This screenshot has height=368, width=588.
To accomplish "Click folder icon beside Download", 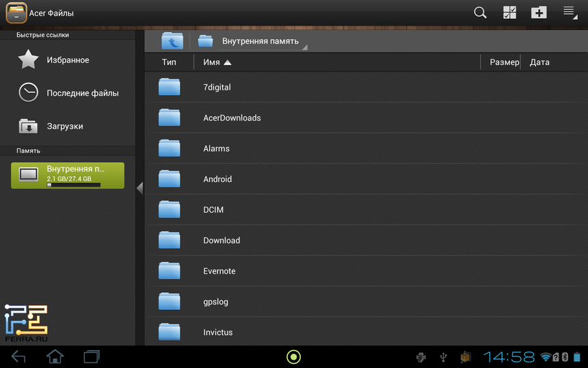I will [169, 240].
